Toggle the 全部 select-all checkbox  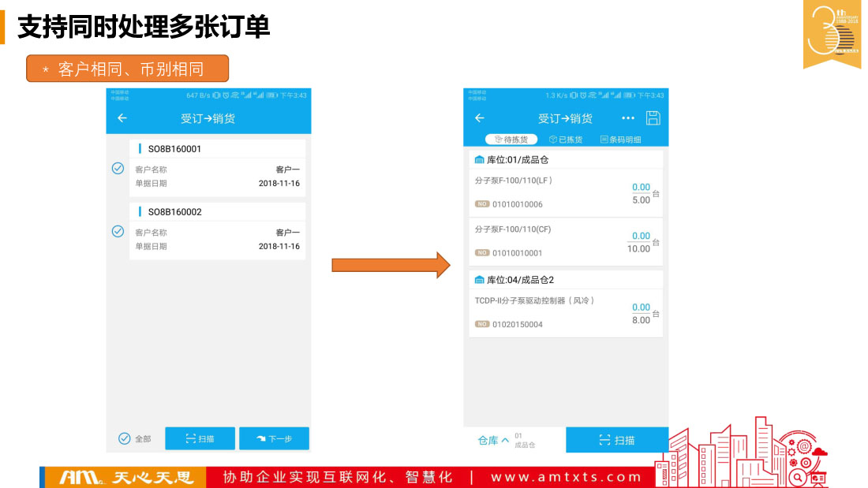(x=125, y=439)
